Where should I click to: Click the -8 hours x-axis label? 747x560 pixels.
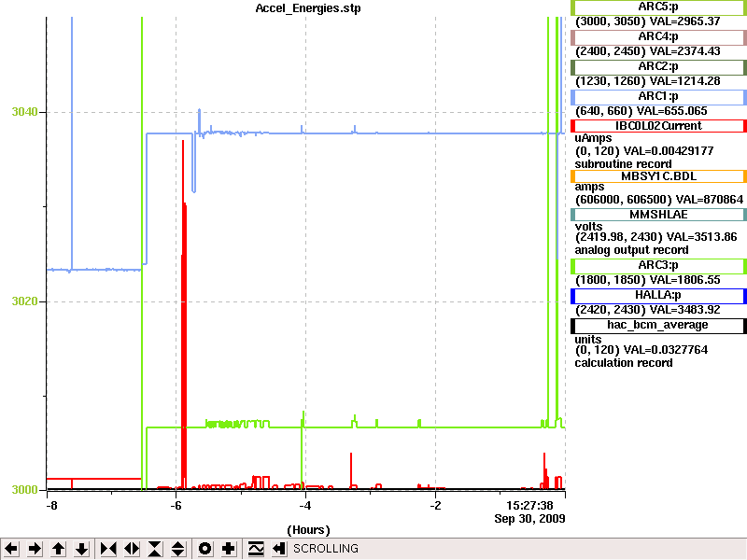51,506
